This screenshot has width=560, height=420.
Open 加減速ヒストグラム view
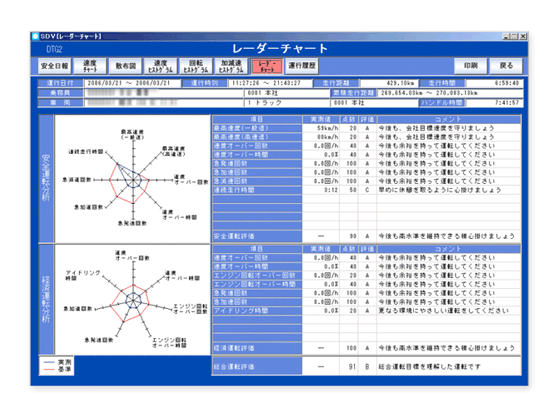point(231,66)
